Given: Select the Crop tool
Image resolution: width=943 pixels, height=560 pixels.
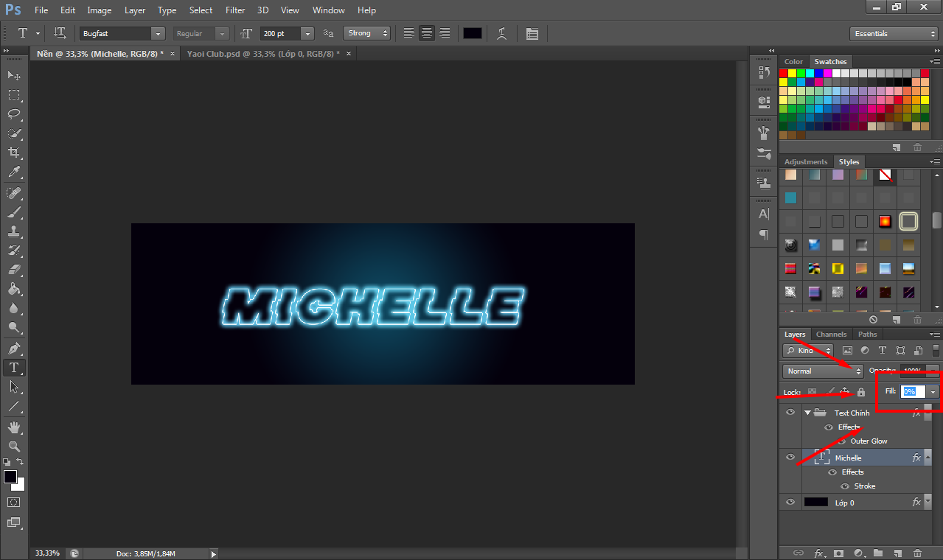Looking at the screenshot, I should click(14, 152).
